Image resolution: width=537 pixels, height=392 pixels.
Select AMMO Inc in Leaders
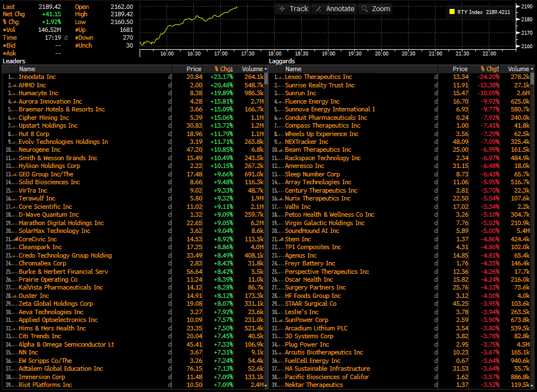point(32,85)
